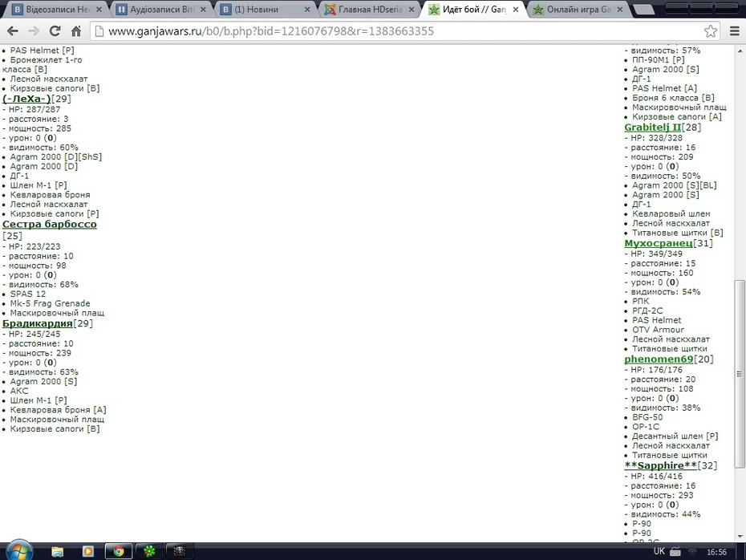This screenshot has height=560, width=746.
Task: Click text "Mk-5 Frag Grenade"
Action: click(x=50, y=303)
